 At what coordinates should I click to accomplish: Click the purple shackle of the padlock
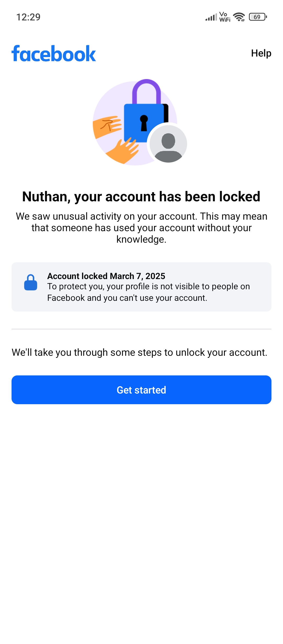(x=146, y=90)
